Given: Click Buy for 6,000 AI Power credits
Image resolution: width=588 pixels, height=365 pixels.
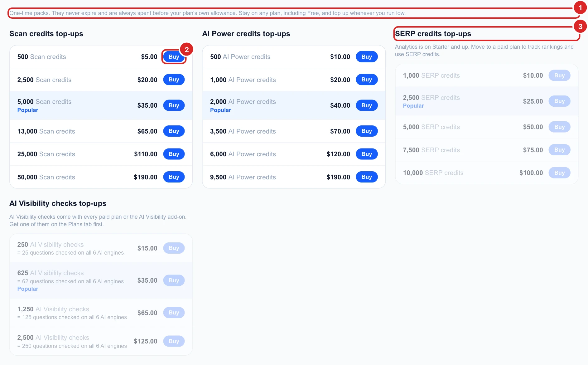Looking at the screenshot, I should [367, 154].
